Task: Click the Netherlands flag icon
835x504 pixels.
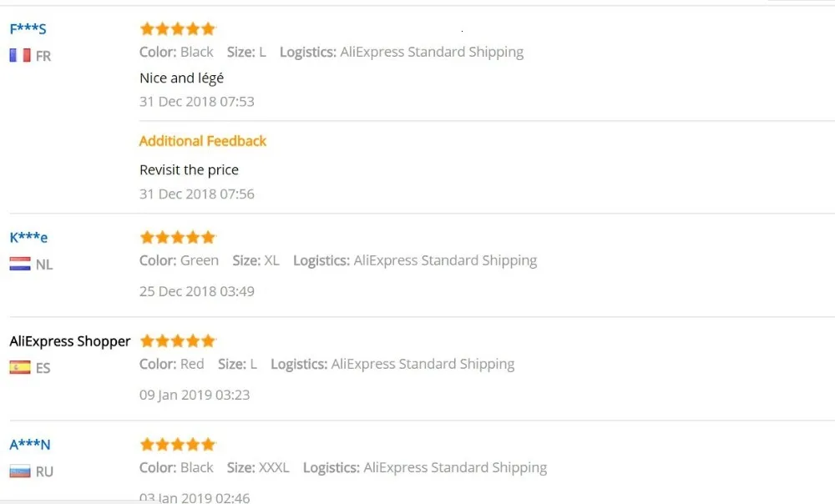Action: [x=20, y=264]
